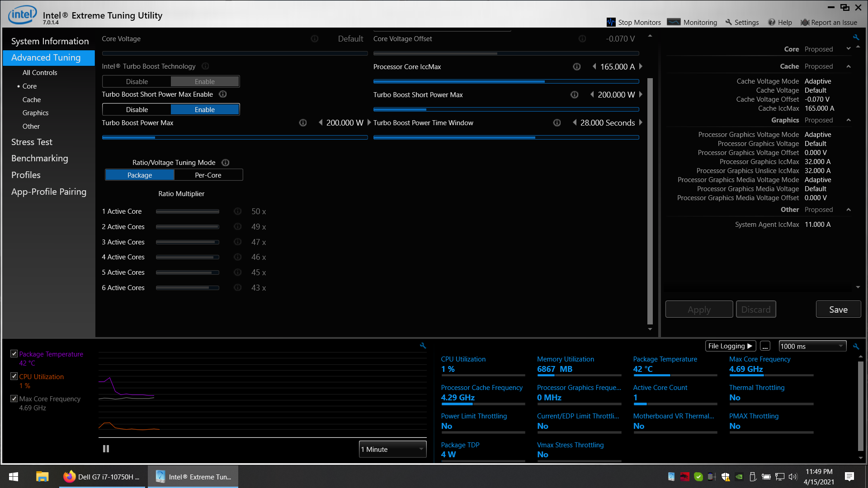Pause the monitoring graph
Screen dimensions: 868x488
(x=106, y=449)
